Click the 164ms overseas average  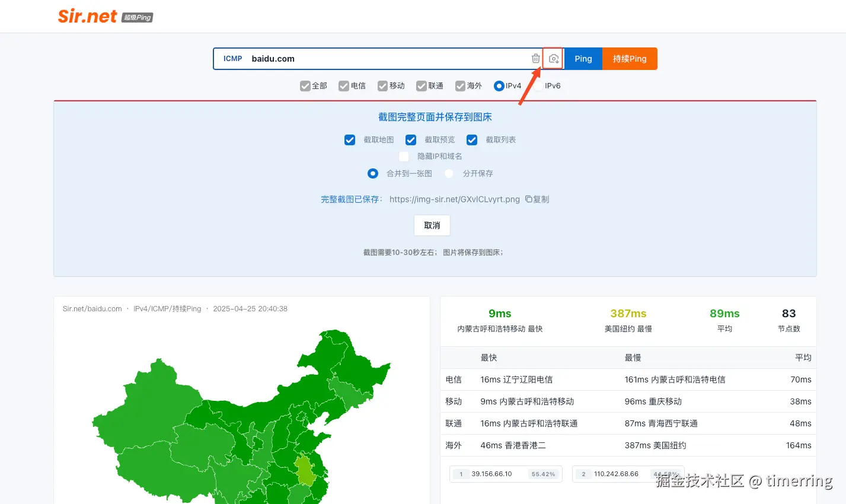799,445
